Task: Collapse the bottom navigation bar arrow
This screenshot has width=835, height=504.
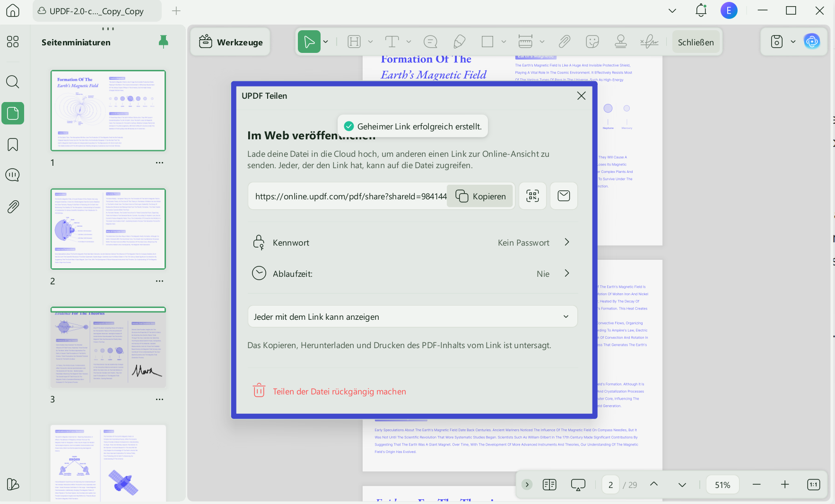Action: (527, 485)
